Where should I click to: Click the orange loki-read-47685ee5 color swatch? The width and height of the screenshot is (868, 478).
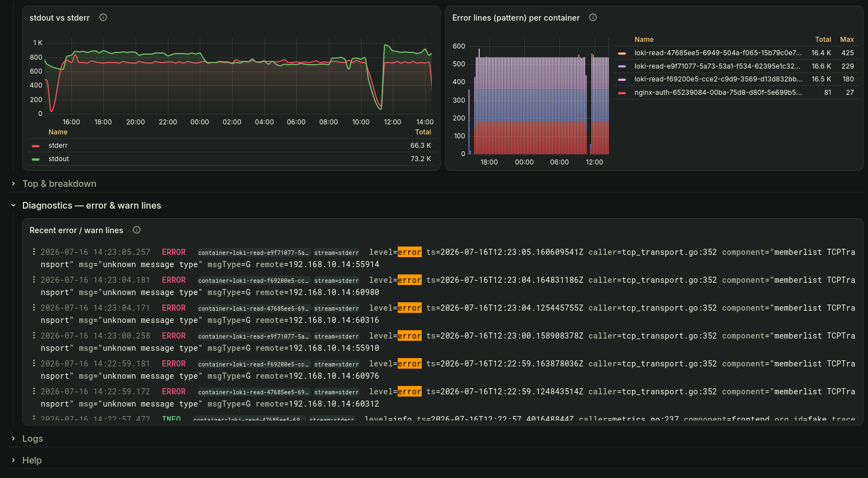click(622, 53)
